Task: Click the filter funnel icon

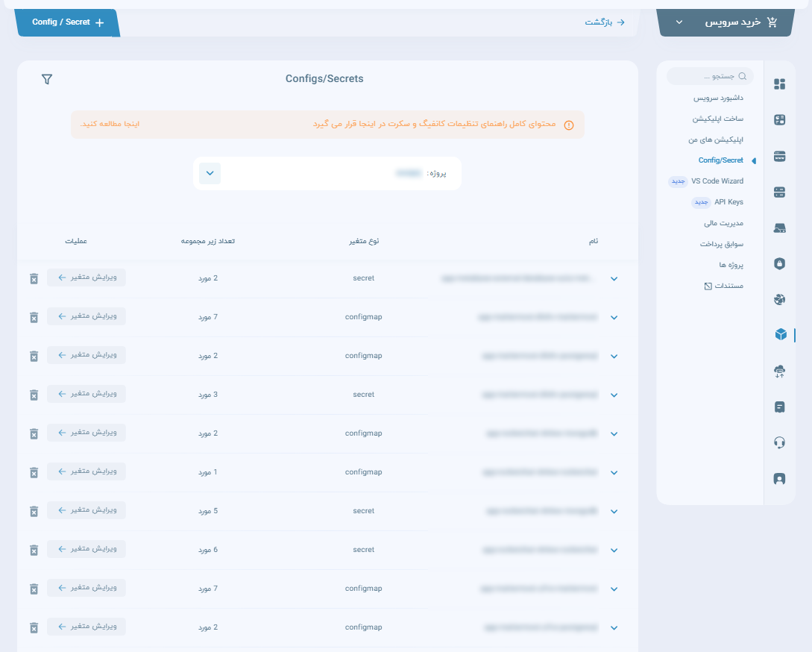Action: tap(47, 79)
